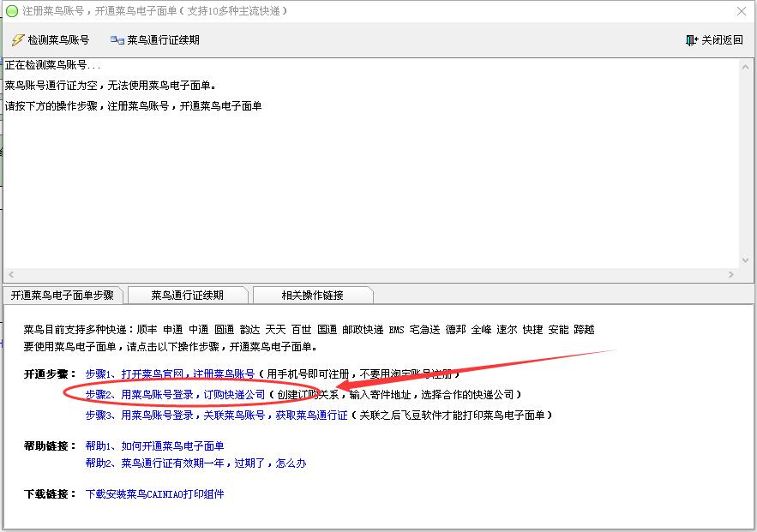Click the 检测菜鸟账号 toolbar label
This screenshot has width=757, height=532.
click(x=58, y=40)
